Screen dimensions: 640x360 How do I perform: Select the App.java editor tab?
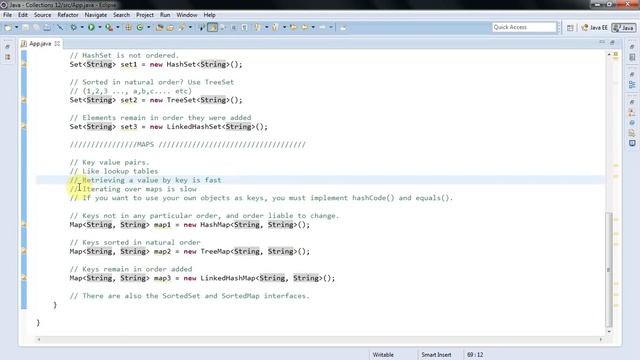[40, 43]
